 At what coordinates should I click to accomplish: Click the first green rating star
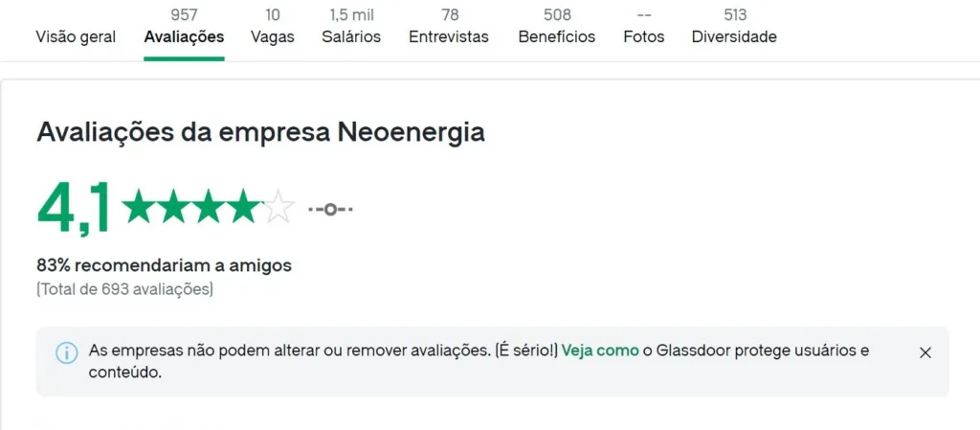point(138,208)
